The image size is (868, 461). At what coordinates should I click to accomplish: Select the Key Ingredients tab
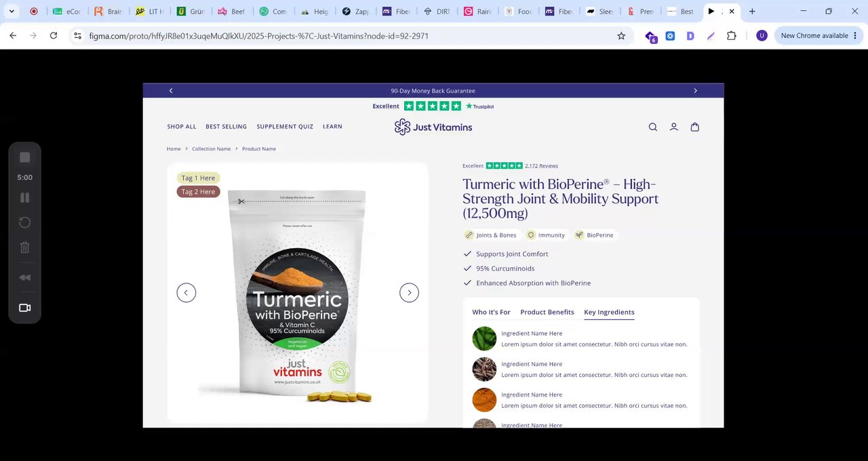(609, 313)
